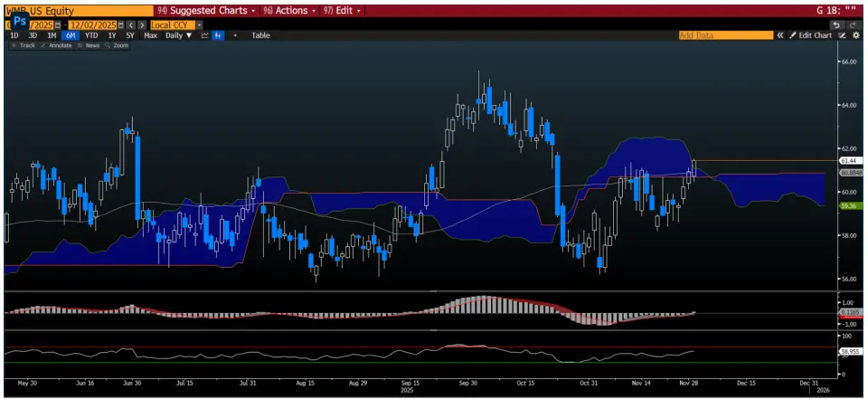Toggle the Track crosshair option
Viewport: 868px width, 399px height.
pyautogui.click(x=24, y=45)
